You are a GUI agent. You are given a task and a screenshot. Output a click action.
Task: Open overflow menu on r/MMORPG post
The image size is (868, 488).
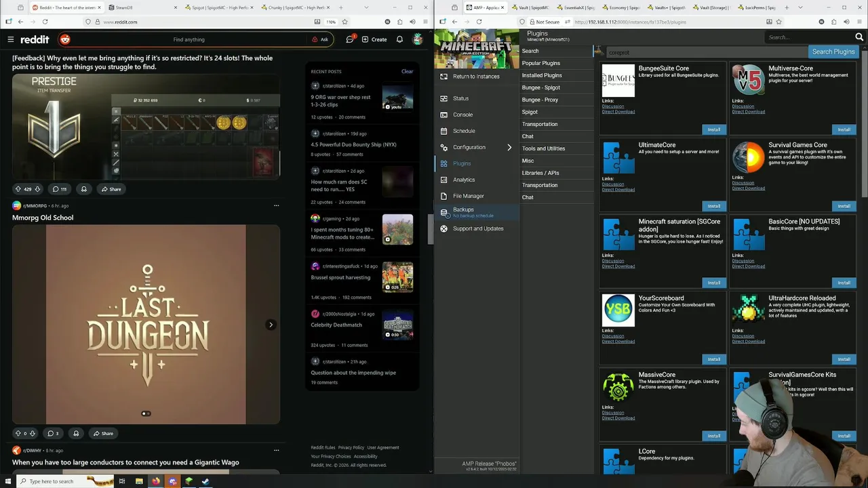pyautogui.click(x=276, y=205)
